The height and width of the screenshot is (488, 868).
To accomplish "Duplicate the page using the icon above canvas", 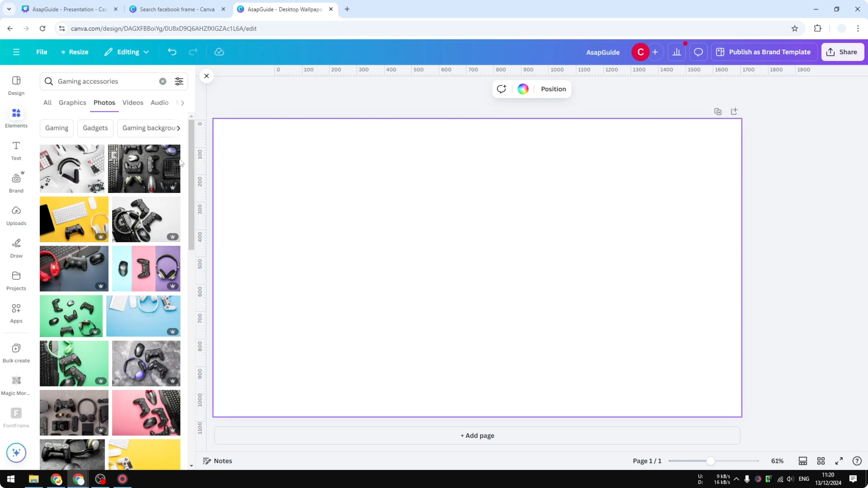I will (x=718, y=111).
